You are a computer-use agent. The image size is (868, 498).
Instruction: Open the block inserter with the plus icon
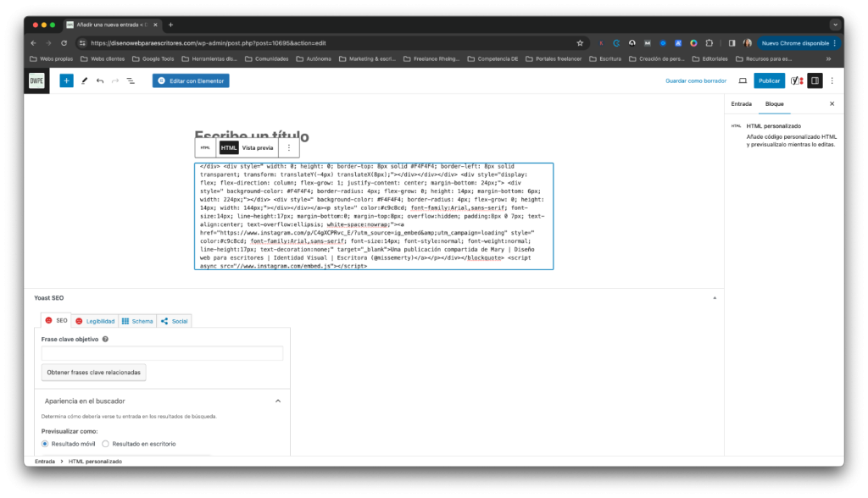click(66, 80)
